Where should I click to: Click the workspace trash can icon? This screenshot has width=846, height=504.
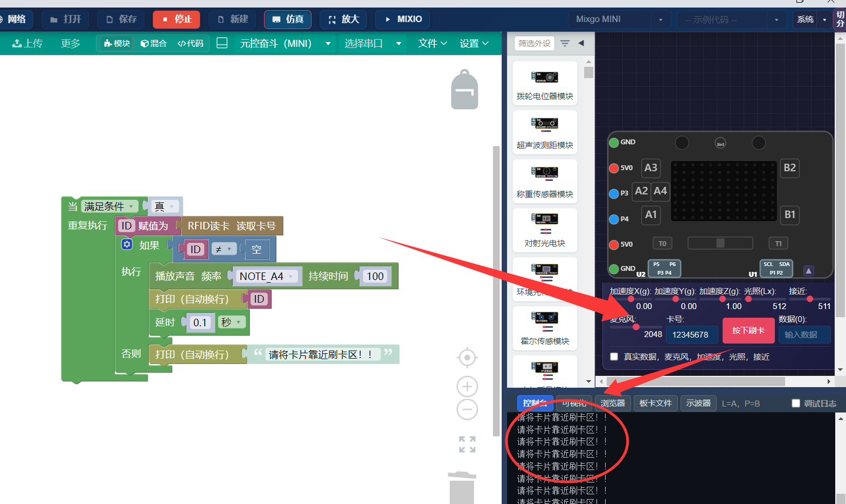pyautogui.click(x=462, y=487)
